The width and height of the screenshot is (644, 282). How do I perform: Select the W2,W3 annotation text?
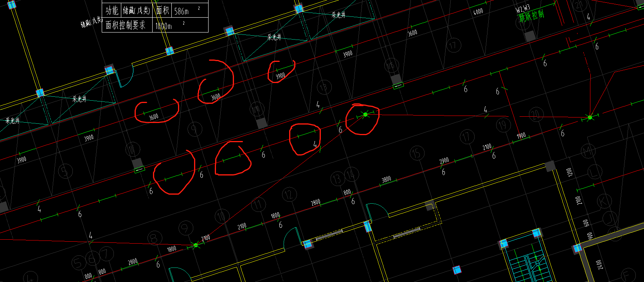523,9
